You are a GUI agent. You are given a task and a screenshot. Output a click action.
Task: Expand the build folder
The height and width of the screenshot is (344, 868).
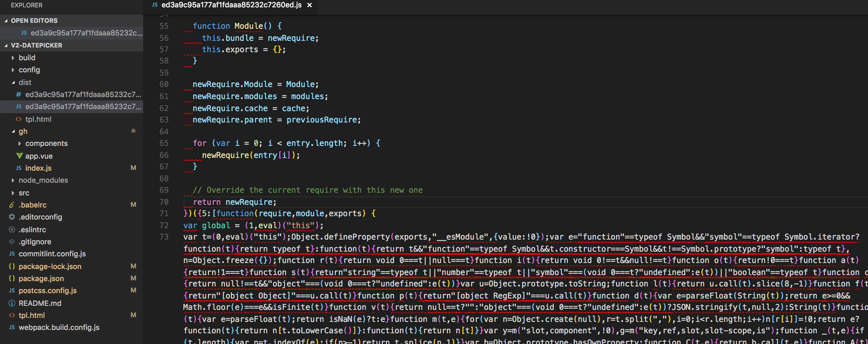point(13,58)
